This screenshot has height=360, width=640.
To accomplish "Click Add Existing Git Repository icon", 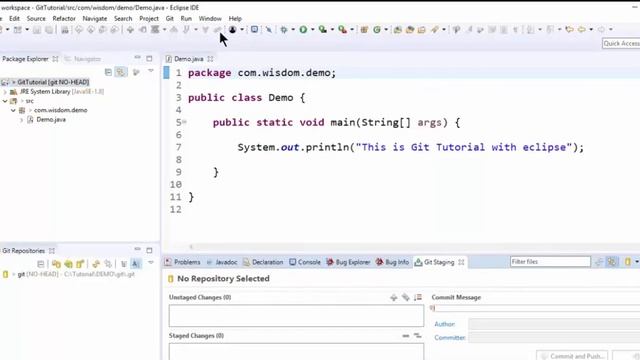I will [56, 264].
